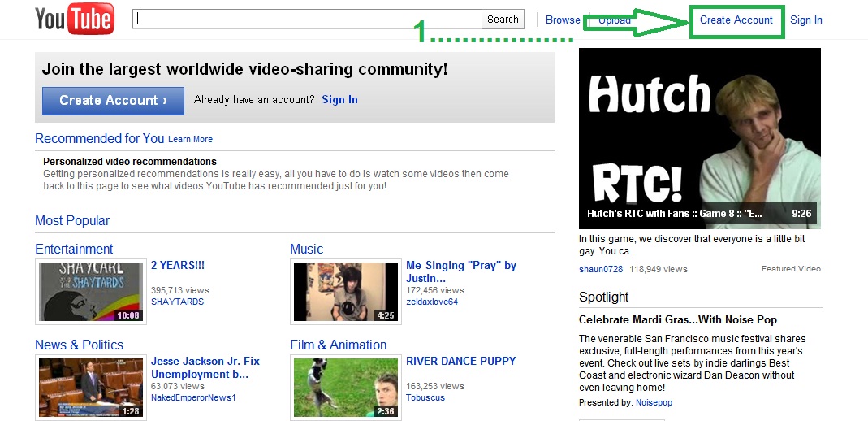This screenshot has height=421, width=868.
Task: Open the Most Popular heading link
Action: pos(72,220)
